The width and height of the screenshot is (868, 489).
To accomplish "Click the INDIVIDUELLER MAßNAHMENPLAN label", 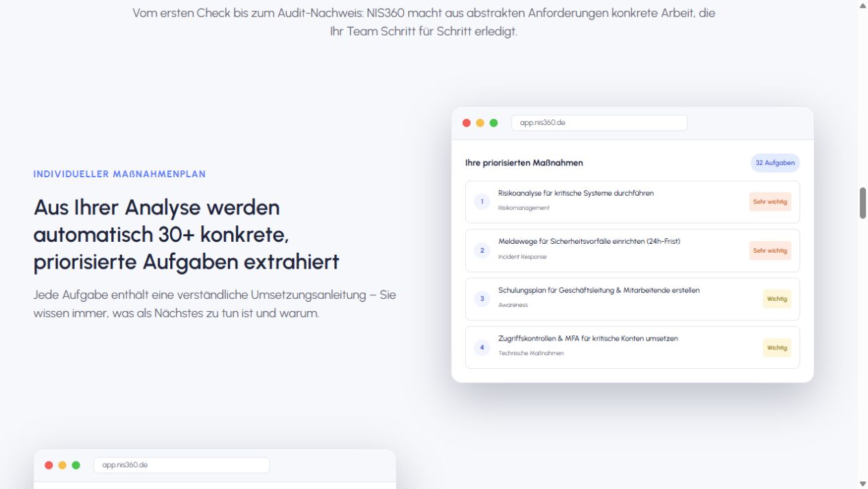I will (119, 174).
